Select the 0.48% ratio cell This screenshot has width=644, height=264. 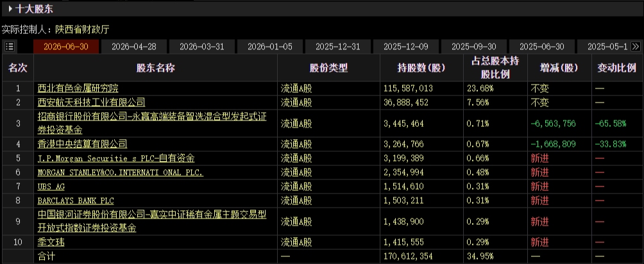(x=478, y=172)
